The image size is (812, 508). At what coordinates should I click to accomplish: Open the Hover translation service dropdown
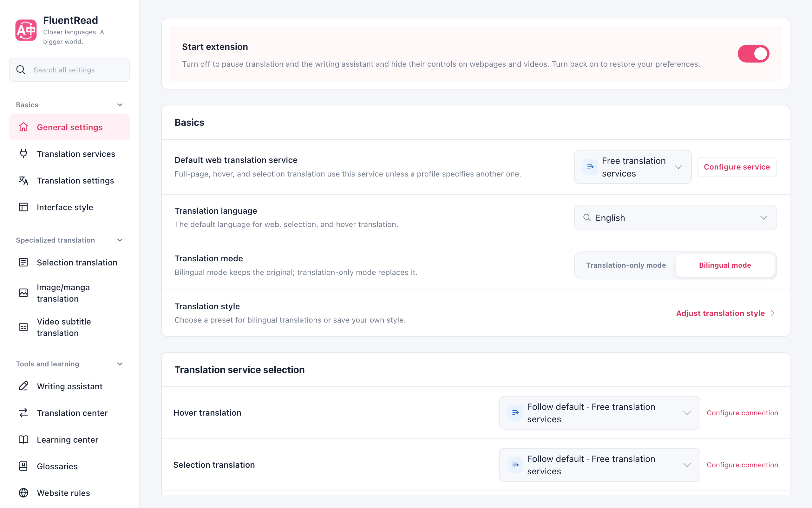click(599, 412)
